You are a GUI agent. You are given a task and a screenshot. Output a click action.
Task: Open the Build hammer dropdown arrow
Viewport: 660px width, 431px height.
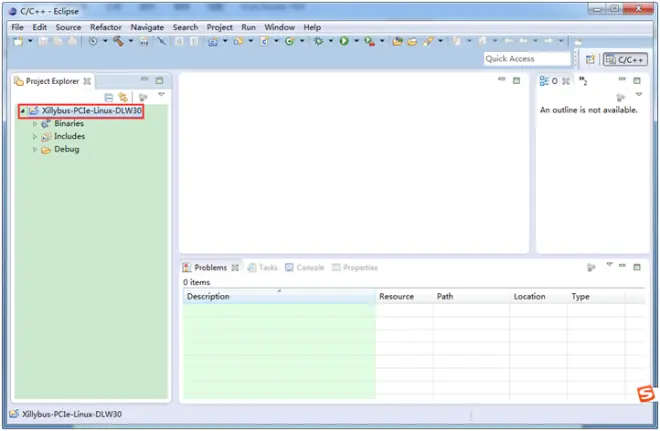(x=130, y=41)
